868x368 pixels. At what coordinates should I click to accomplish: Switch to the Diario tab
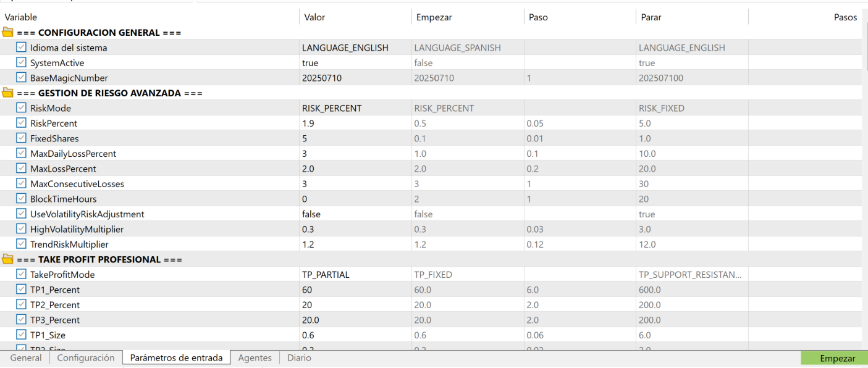pos(299,358)
